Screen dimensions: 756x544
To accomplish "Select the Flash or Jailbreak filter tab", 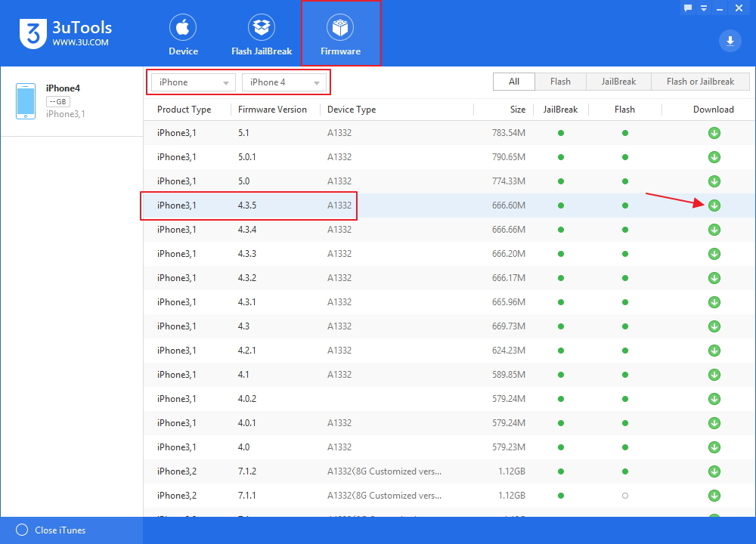I will (700, 82).
